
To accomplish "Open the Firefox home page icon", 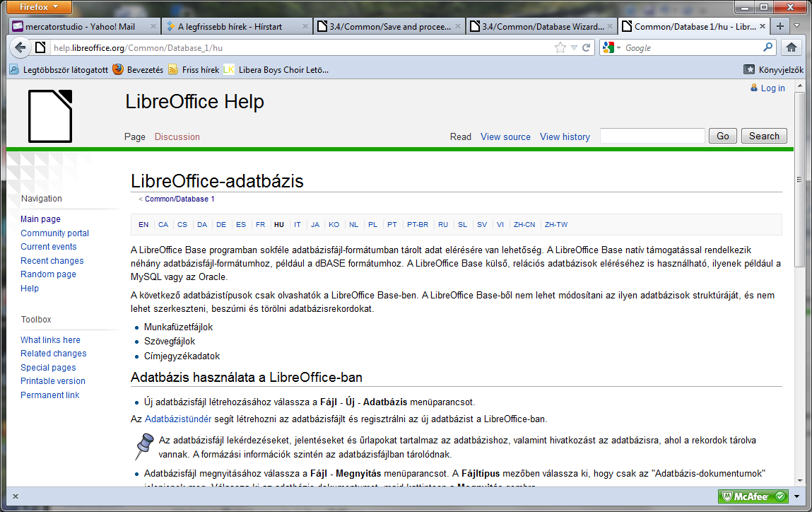I will (x=792, y=47).
